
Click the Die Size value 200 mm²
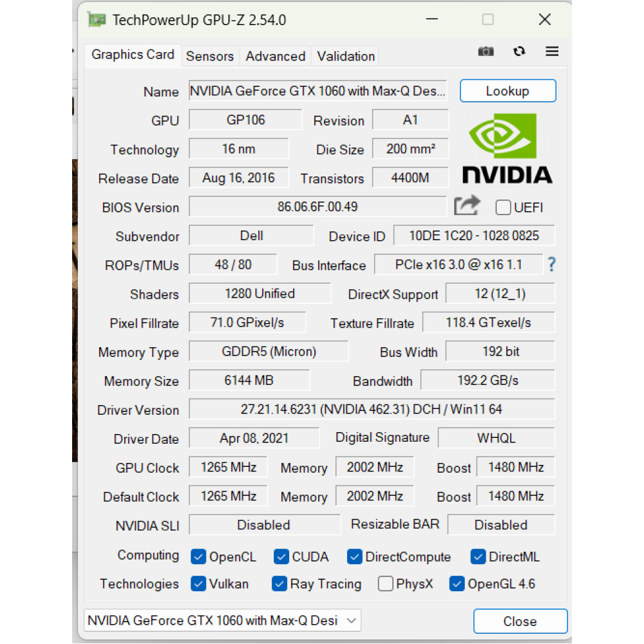tap(410, 149)
